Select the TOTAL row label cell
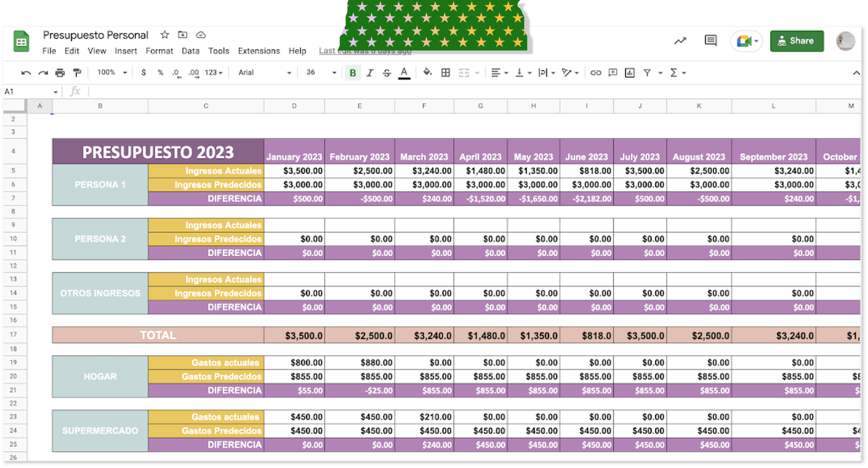Screen dimensions: 868x468 pyautogui.click(x=158, y=335)
